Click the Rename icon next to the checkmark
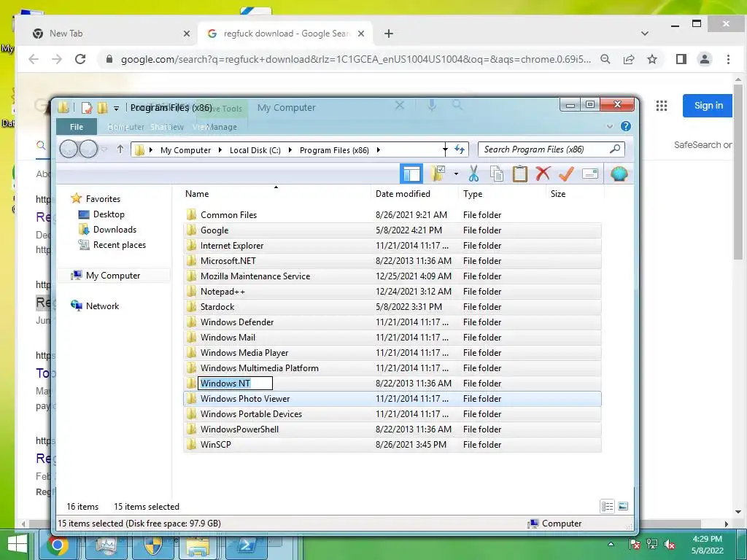The image size is (747, 560). pyautogui.click(x=589, y=174)
